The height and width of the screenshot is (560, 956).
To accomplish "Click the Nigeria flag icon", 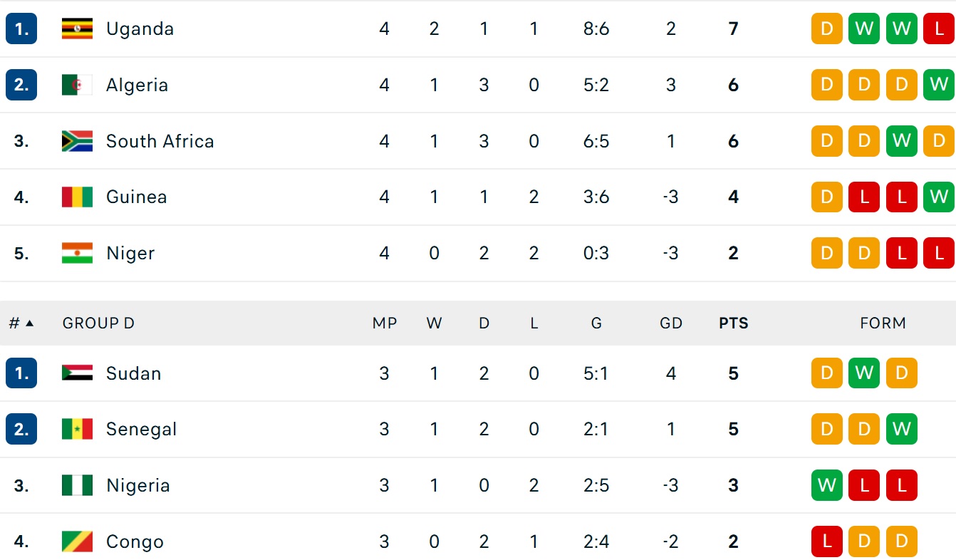I will point(77,486).
